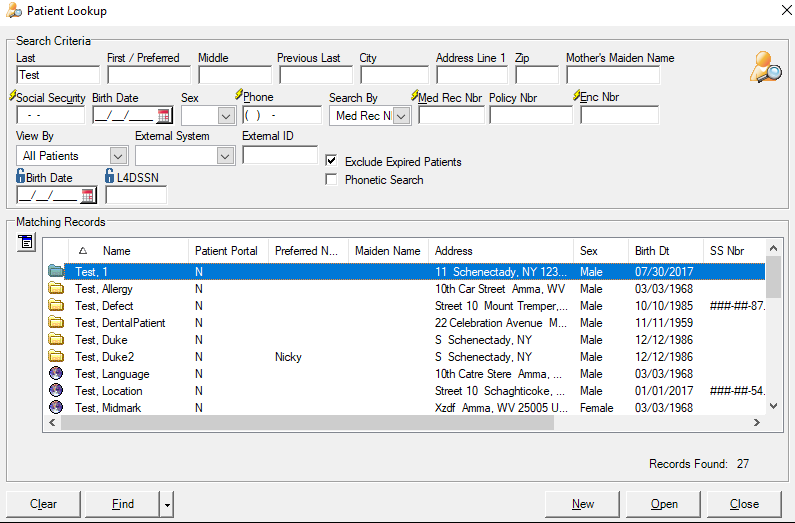
Task: Click the horizontal scrollbar thumb in results
Action: pos(307,422)
